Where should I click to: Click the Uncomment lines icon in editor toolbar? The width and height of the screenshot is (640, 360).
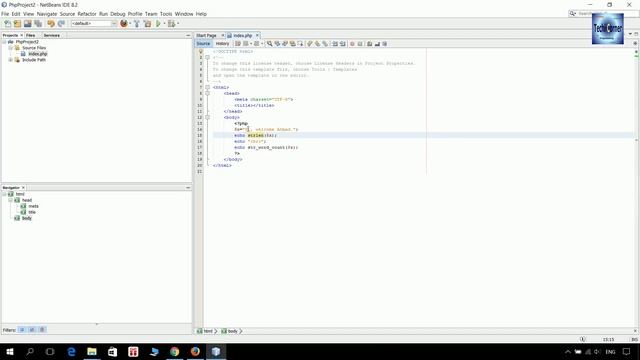pos(377,44)
